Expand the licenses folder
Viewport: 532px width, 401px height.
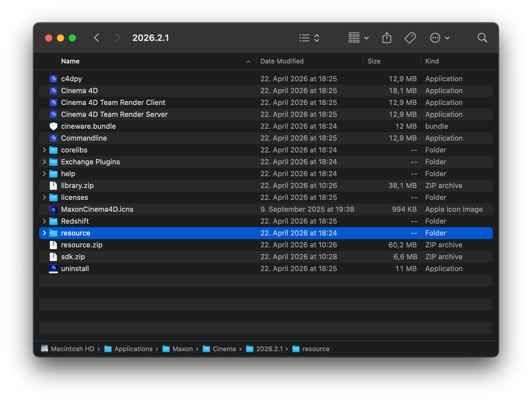[44, 198]
